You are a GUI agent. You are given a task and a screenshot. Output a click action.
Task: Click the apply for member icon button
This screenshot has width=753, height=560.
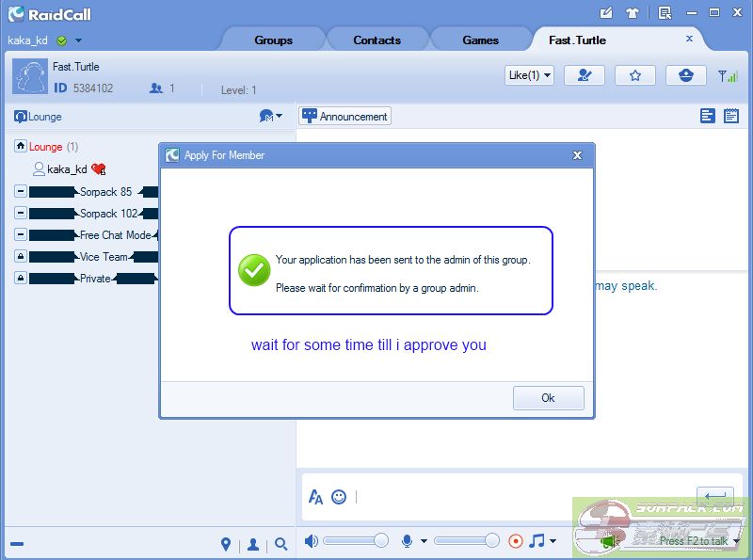(584, 75)
